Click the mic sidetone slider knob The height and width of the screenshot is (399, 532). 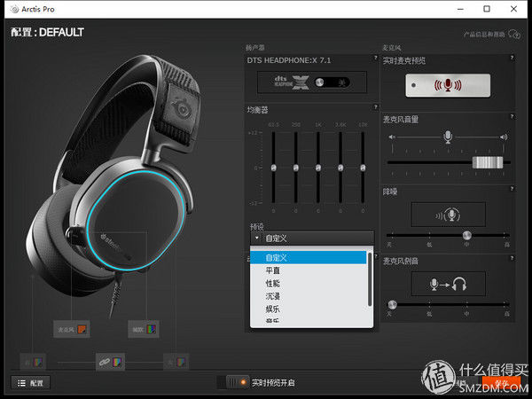tap(392, 304)
